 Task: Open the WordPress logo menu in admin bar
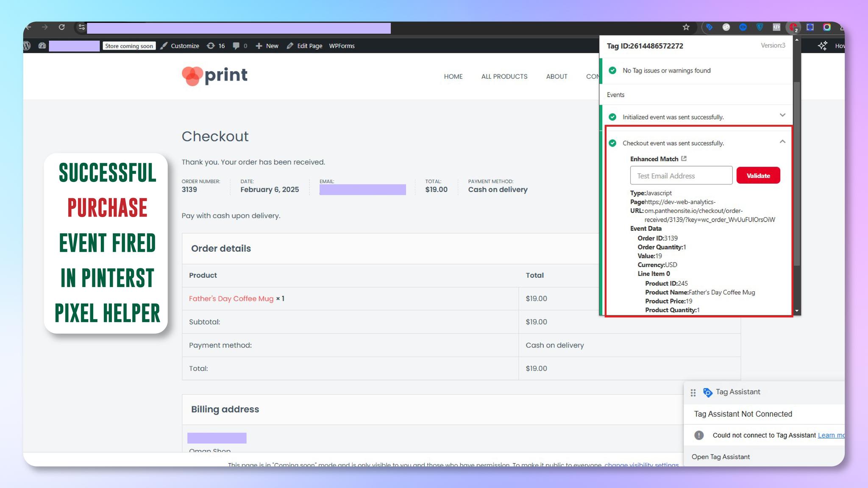(27, 46)
